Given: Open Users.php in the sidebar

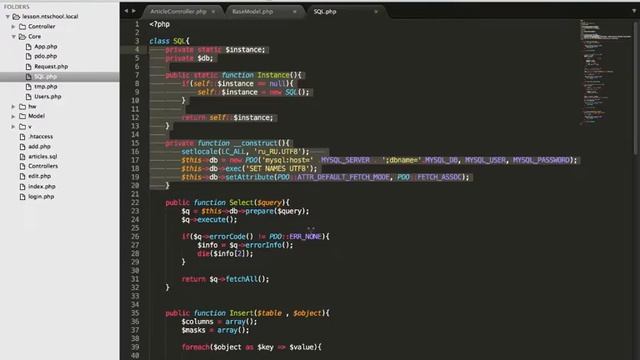Looking at the screenshot, I should click(x=48, y=97).
